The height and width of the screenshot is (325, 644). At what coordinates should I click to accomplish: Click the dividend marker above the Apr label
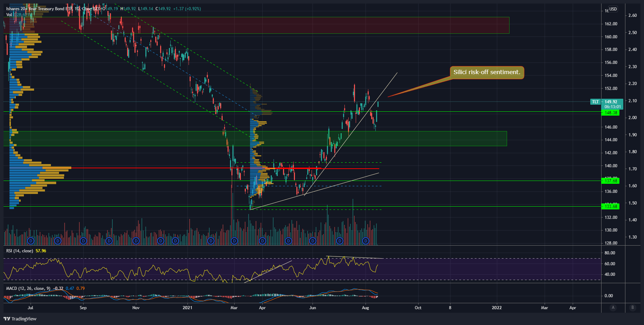[262, 241]
